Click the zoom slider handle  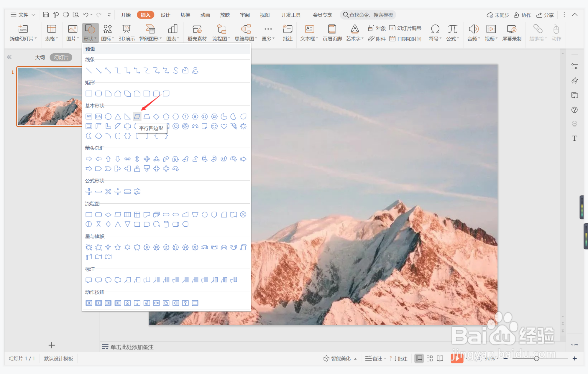(x=536, y=358)
